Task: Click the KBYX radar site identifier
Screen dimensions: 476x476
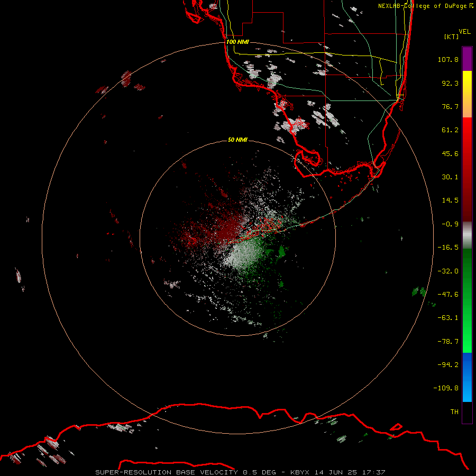Action: [x=300, y=472]
